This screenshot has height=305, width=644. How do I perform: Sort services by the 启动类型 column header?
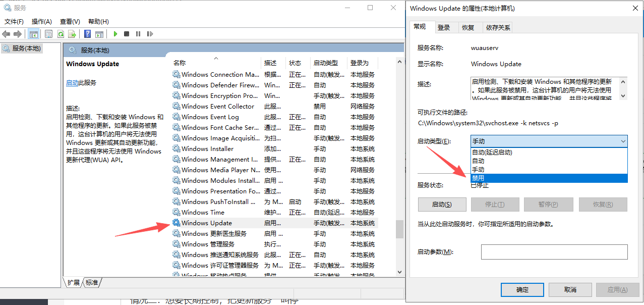pos(329,63)
